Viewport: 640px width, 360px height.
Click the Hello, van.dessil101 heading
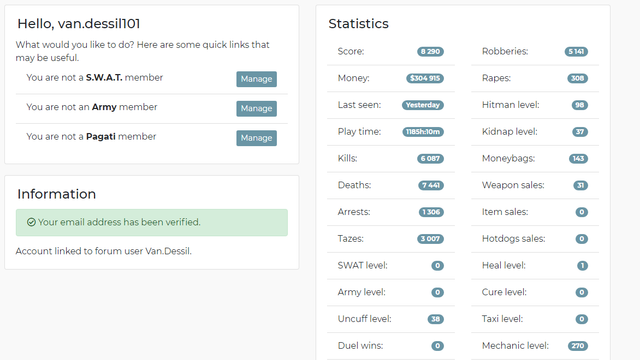[x=79, y=24]
